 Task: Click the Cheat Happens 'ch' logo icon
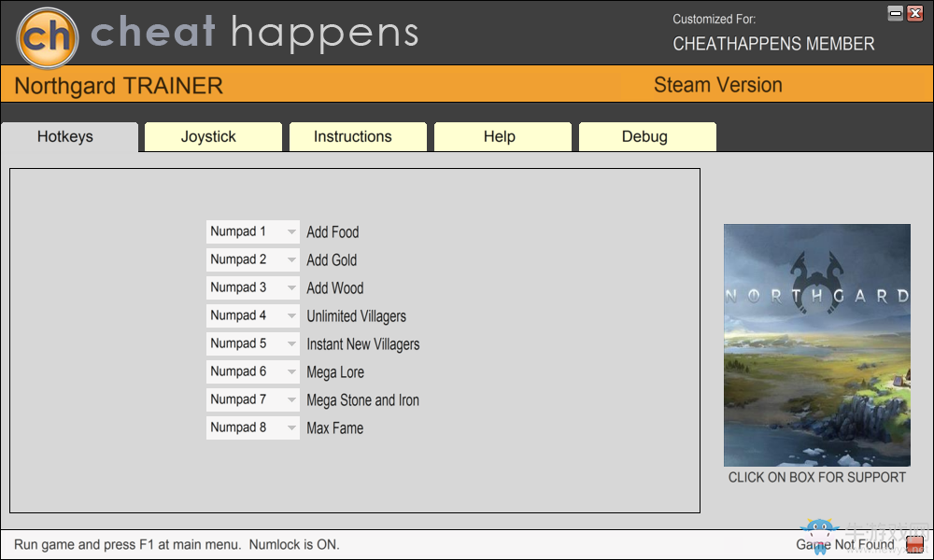47,37
